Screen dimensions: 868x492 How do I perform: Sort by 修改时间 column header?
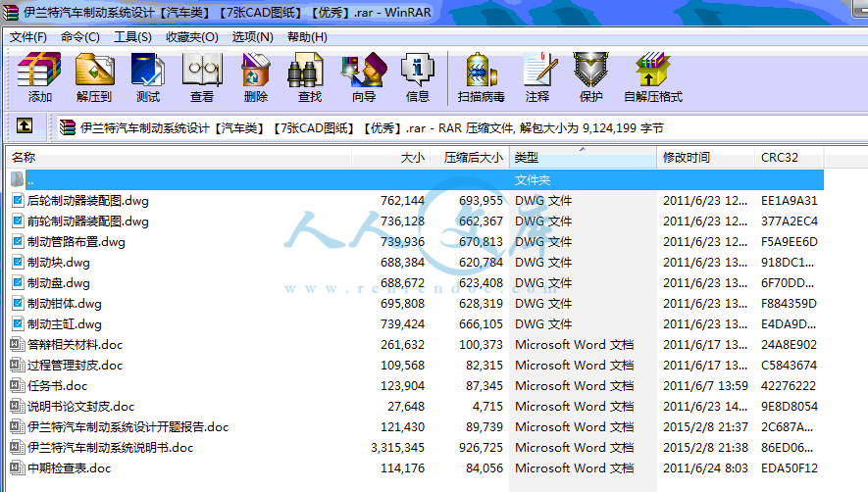pos(706,158)
